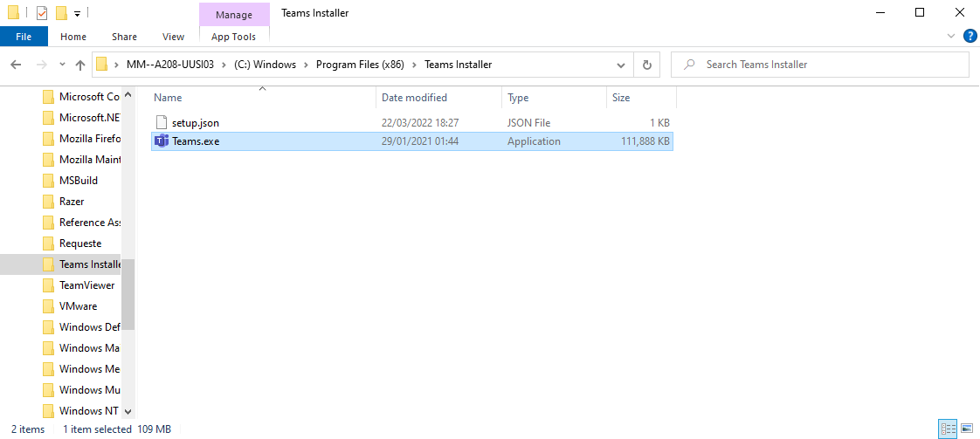980x439 pixels.
Task: Click Teams Installer breadcrumb segment
Action: tap(459, 65)
